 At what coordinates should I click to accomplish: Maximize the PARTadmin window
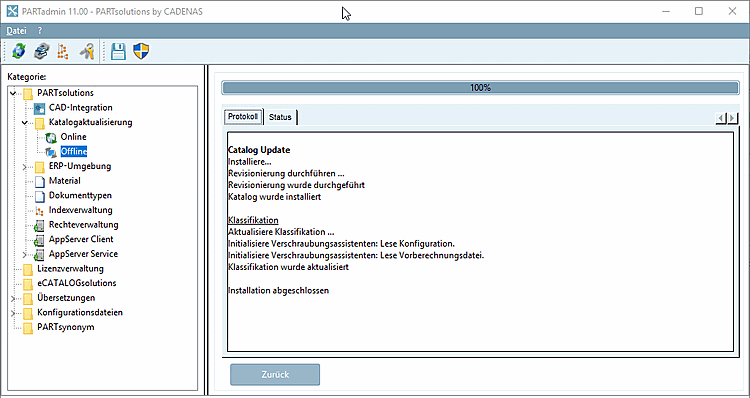coord(699,11)
